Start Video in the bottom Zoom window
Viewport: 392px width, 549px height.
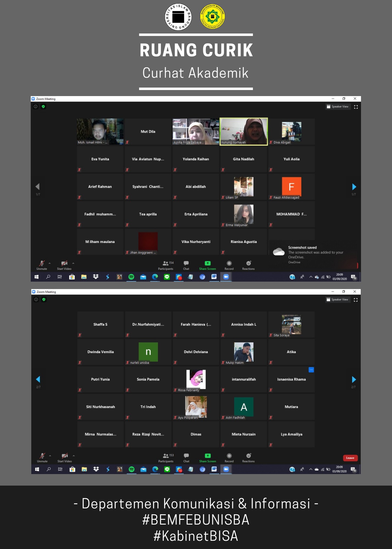coord(64,458)
